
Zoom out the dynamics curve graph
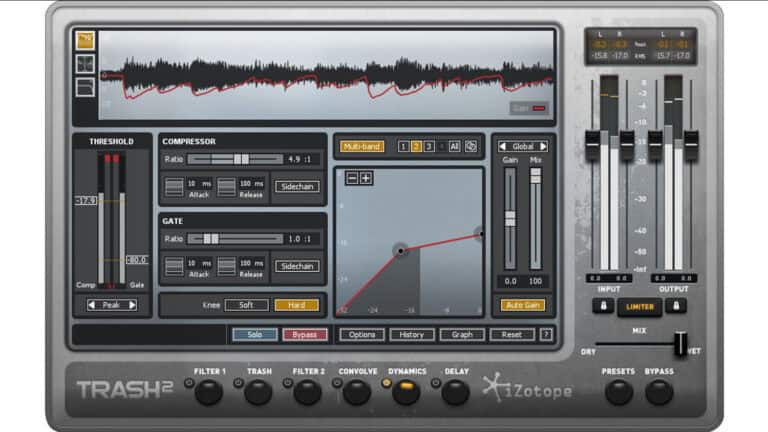pos(352,178)
